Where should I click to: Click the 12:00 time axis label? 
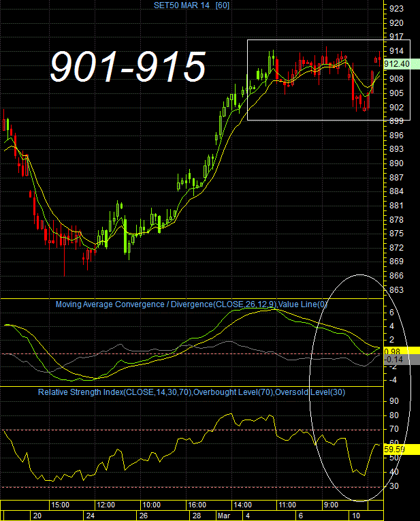click(x=106, y=505)
